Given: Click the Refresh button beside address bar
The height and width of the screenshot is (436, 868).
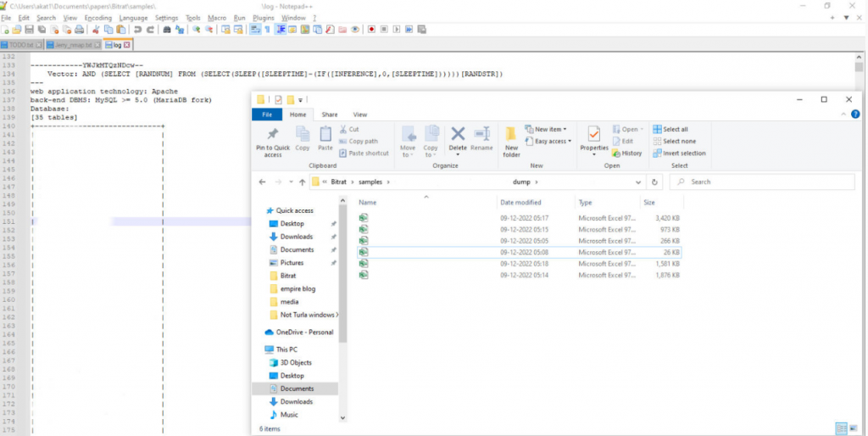Looking at the screenshot, I should pos(655,182).
